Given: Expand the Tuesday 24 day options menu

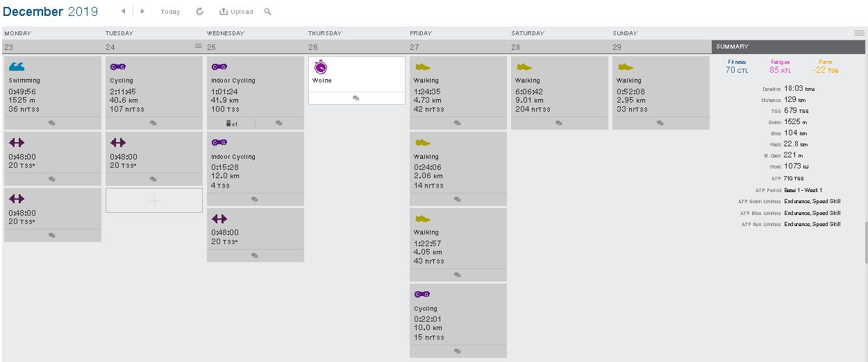Looking at the screenshot, I should point(198,46).
